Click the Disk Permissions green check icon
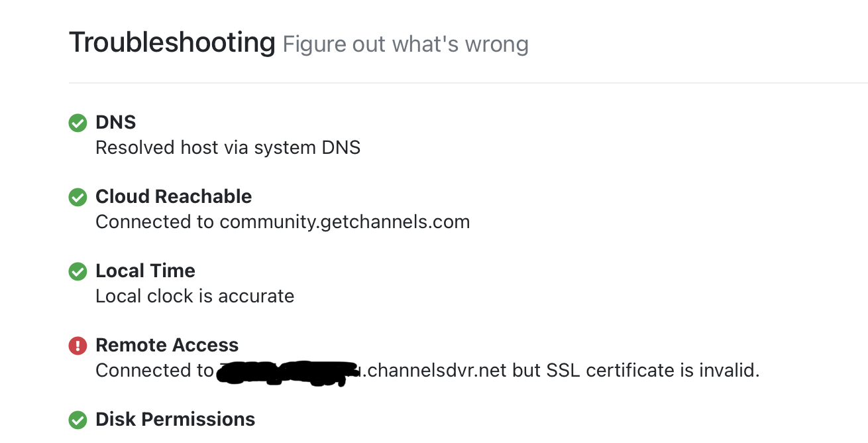The image size is (868, 443). click(x=78, y=420)
